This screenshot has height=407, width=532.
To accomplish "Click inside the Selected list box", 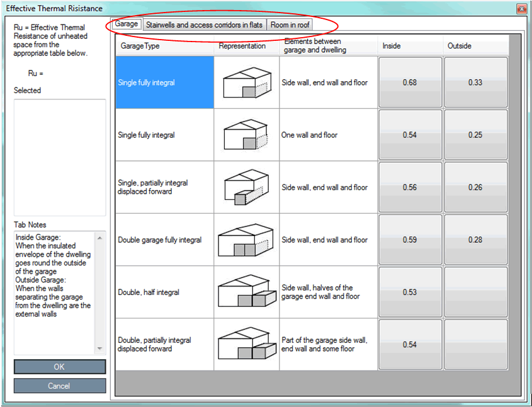I will click(x=60, y=157).
